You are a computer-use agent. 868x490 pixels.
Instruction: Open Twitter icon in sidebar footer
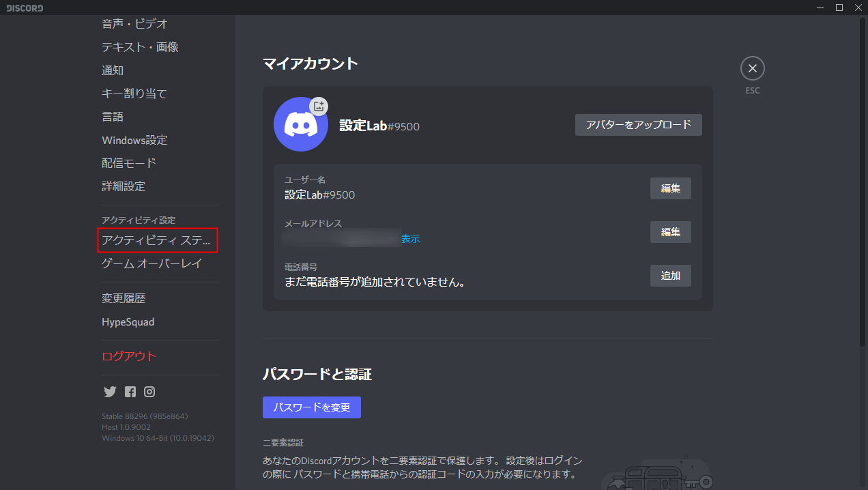click(x=110, y=392)
